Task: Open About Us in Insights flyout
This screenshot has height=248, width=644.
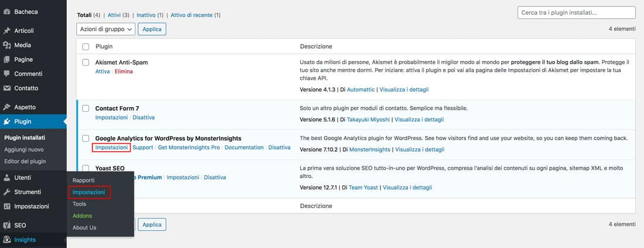Action: (84, 228)
